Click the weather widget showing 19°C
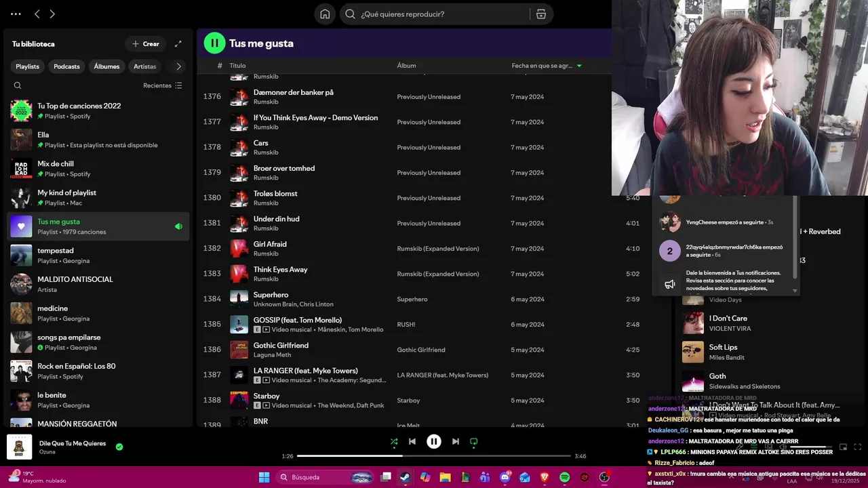Image resolution: width=868 pixels, height=488 pixels. pos(37,477)
